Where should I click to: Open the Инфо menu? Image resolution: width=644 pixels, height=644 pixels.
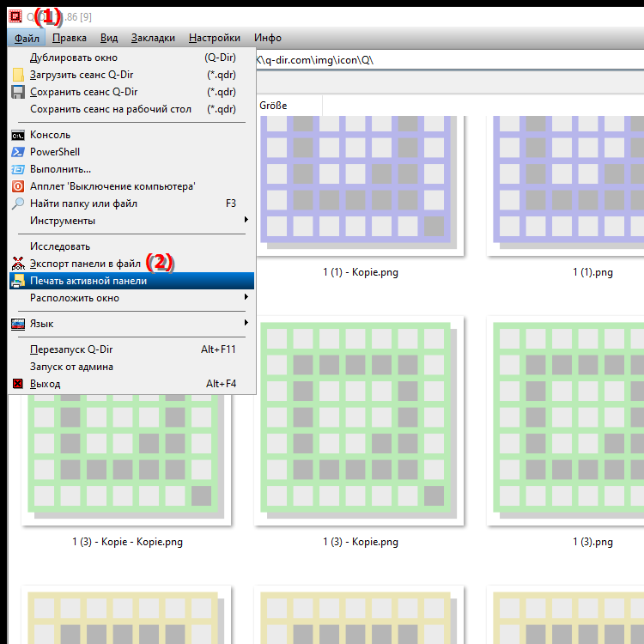(267, 38)
